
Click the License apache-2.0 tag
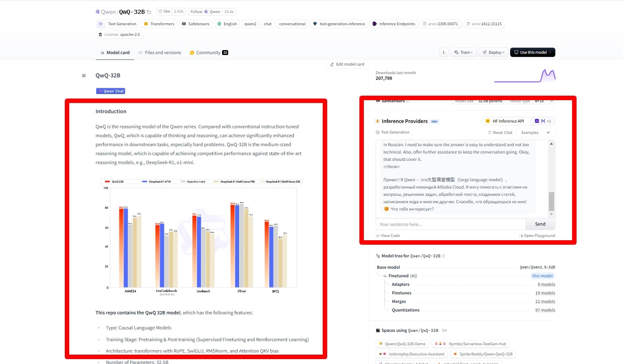click(119, 35)
